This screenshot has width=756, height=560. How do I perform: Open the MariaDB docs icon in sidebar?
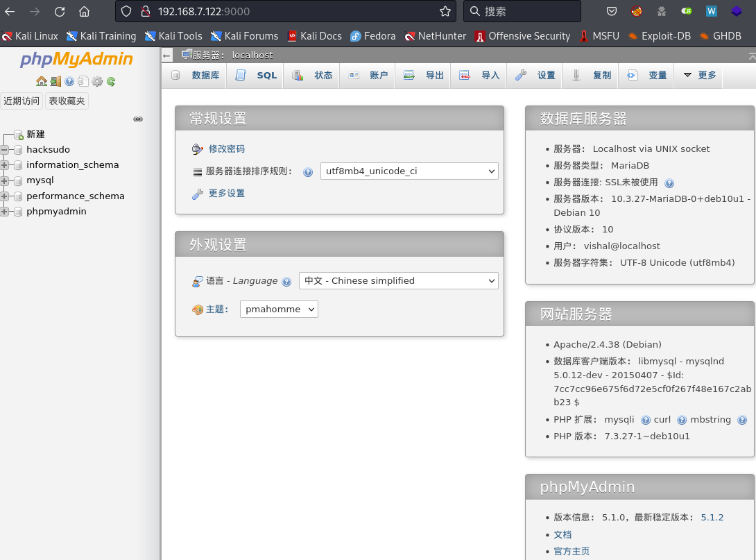(83, 81)
